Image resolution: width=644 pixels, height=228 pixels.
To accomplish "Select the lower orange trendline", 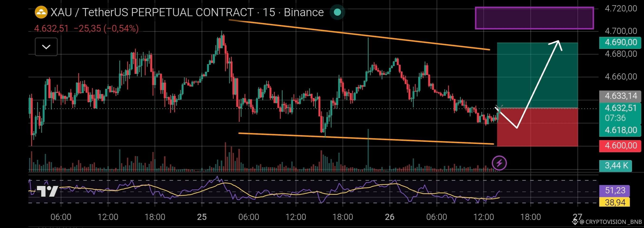I will point(366,138).
